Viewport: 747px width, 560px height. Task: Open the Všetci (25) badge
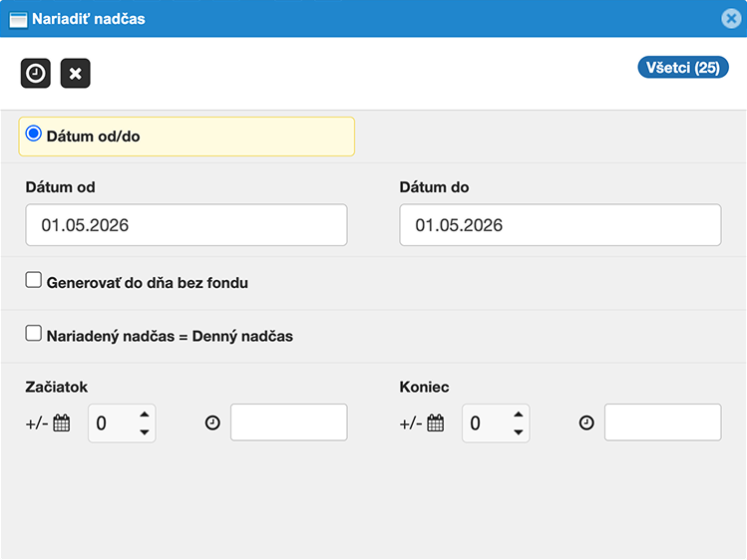pyautogui.click(x=683, y=67)
